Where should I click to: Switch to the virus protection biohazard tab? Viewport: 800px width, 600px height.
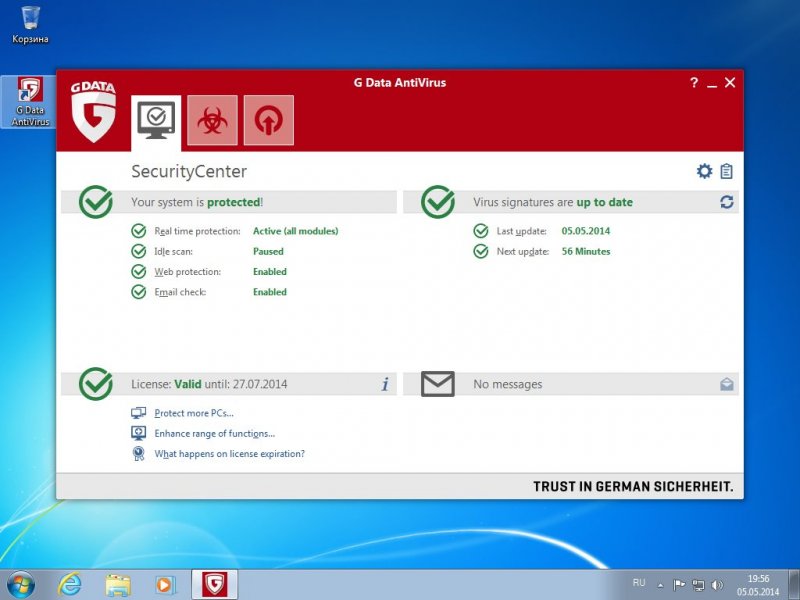pyautogui.click(x=212, y=120)
